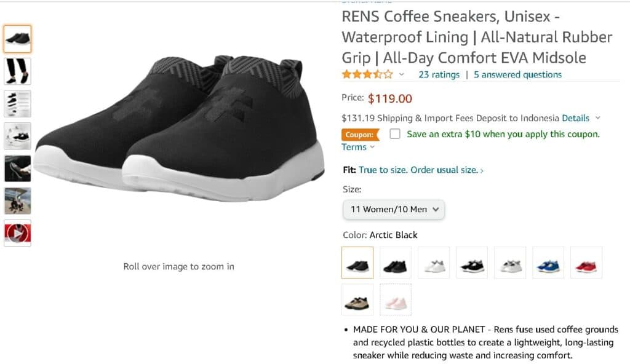The width and height of the screenshot is (630, 364).
Task: Open the product video thumbnail
Action: coord(17,233)
